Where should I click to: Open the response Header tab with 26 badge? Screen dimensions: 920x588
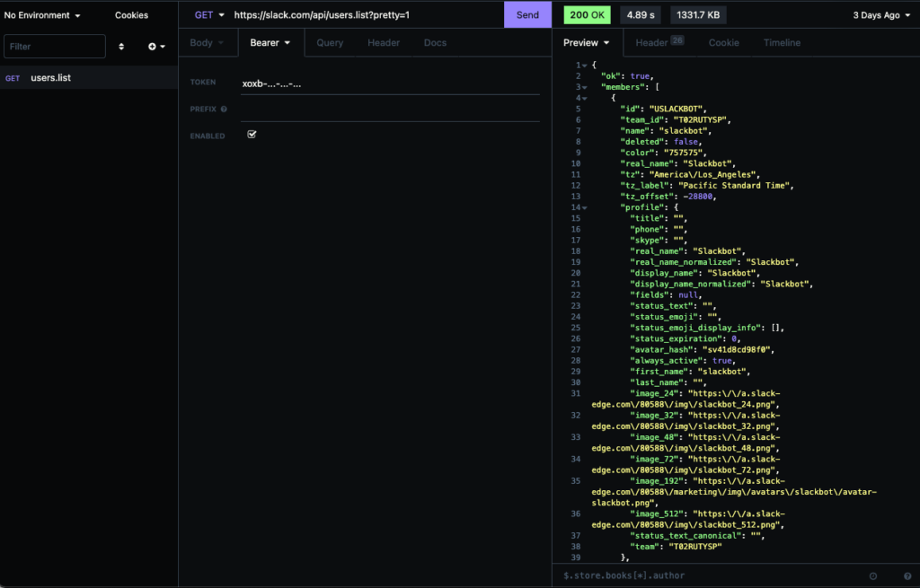coord(659,43)
